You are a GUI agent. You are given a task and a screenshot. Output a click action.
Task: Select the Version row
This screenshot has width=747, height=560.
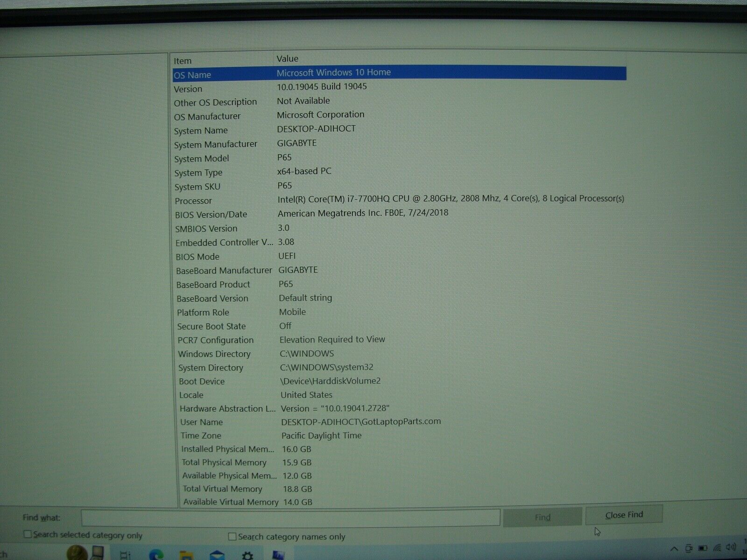(x=399, y=88)
